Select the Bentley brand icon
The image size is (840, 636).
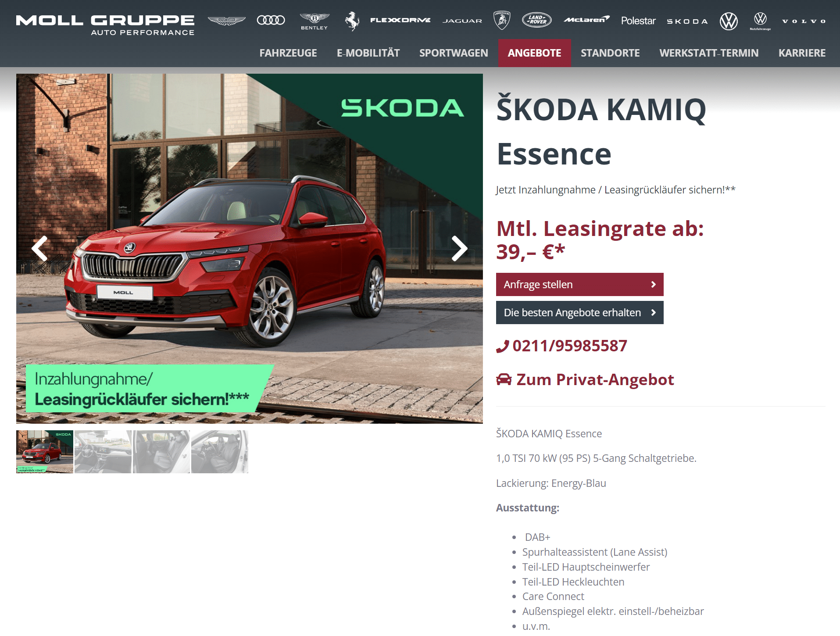pos(314,21)
